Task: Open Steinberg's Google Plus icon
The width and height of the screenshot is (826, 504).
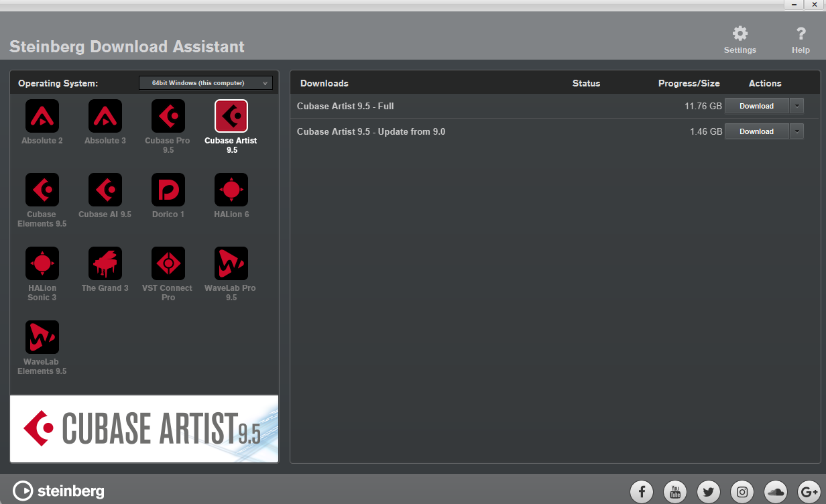Action: click(x=809, y=492)
